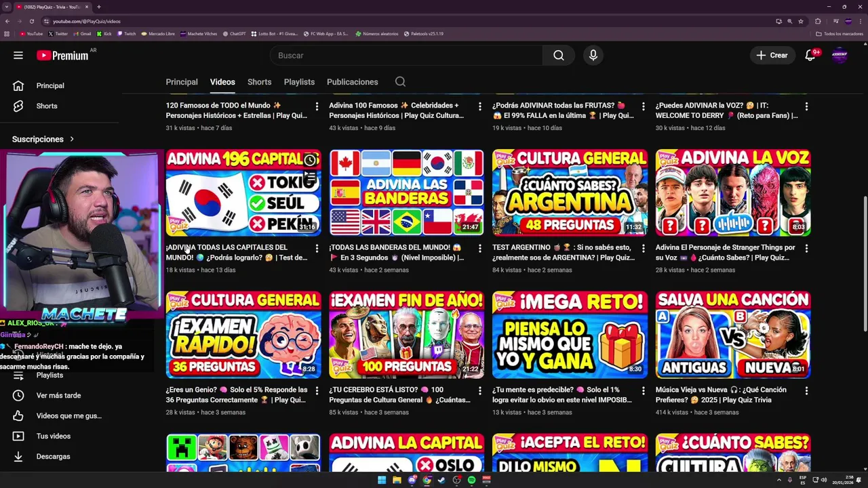Open the Twitch bookmark
This screenshot has width=868, height=488.
pos(126,33)
